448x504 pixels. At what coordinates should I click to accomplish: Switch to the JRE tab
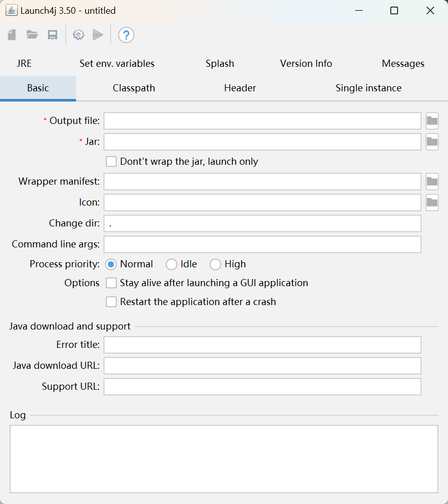[24, 63]
